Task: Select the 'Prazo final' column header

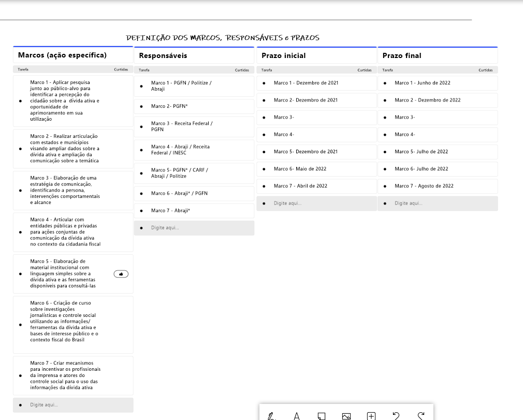Action: tap(402, 55)
